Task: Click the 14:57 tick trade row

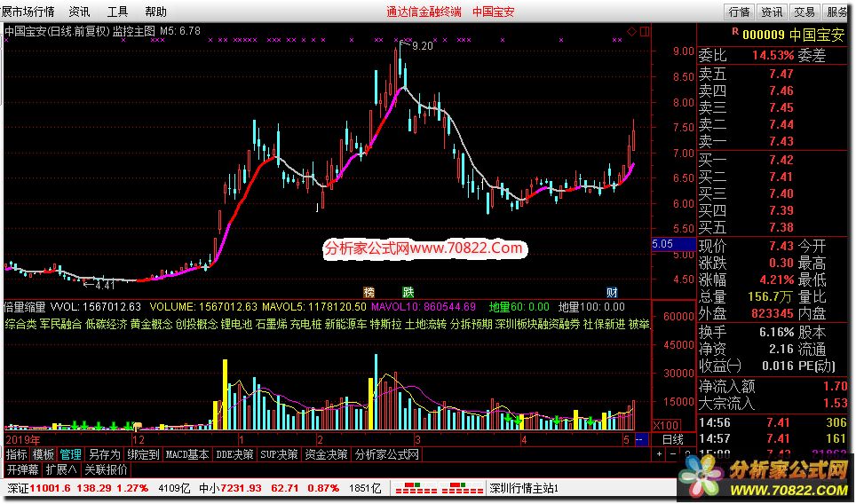Action: pyautogui.click(x=773, y=438)
